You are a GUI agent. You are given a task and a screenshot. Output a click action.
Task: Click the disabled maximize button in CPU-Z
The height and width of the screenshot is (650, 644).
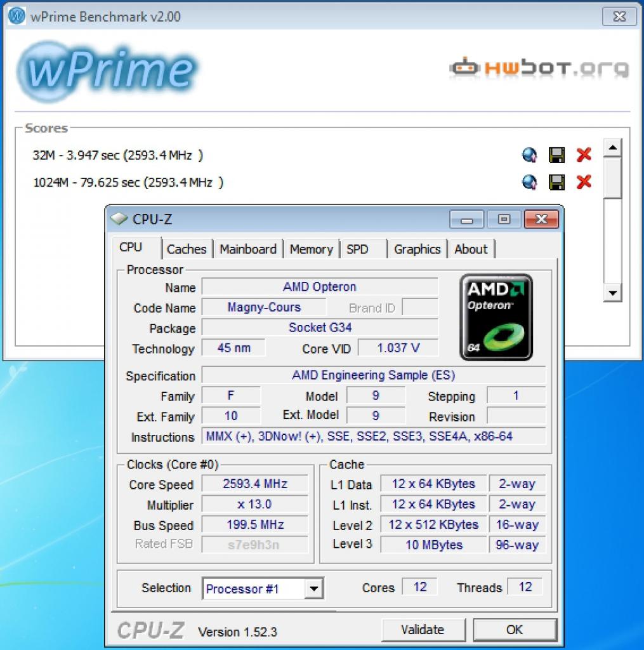point(504,219)
